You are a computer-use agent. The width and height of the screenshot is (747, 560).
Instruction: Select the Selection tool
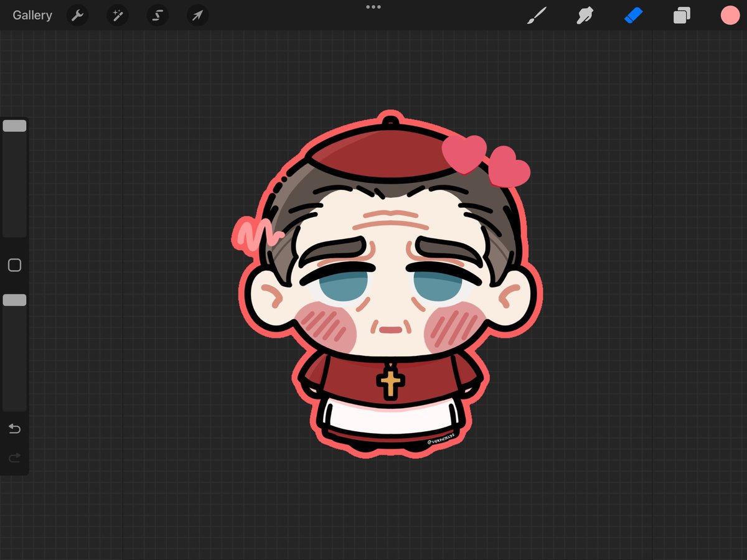point(157,15)
